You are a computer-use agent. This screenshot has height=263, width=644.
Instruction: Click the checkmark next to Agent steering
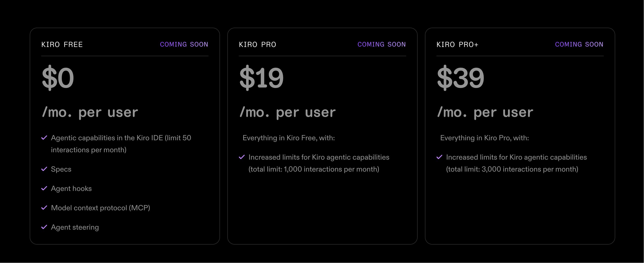click(x=44, y=227)
